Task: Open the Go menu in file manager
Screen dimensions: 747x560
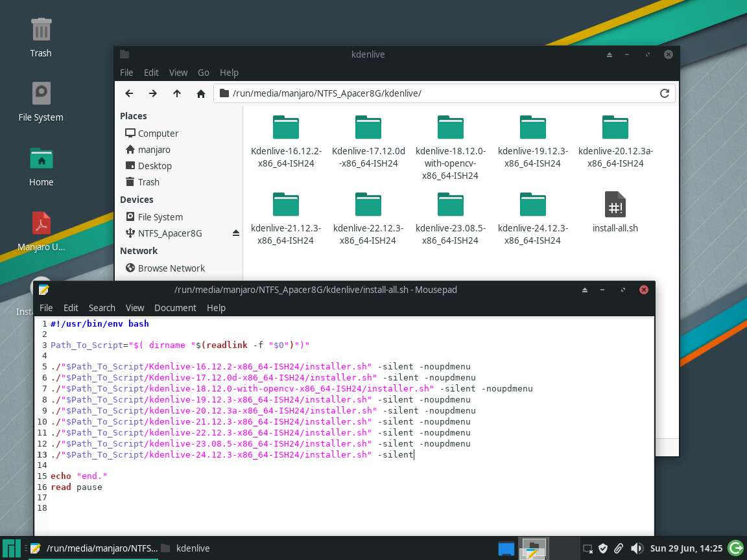Action: (204, 73)
